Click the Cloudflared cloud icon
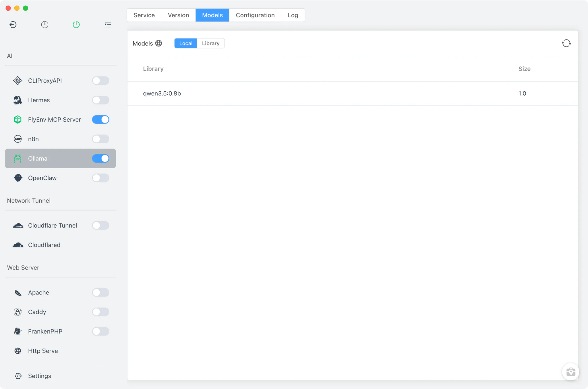This screenshot has height=389, width=588. pos(18,245)
